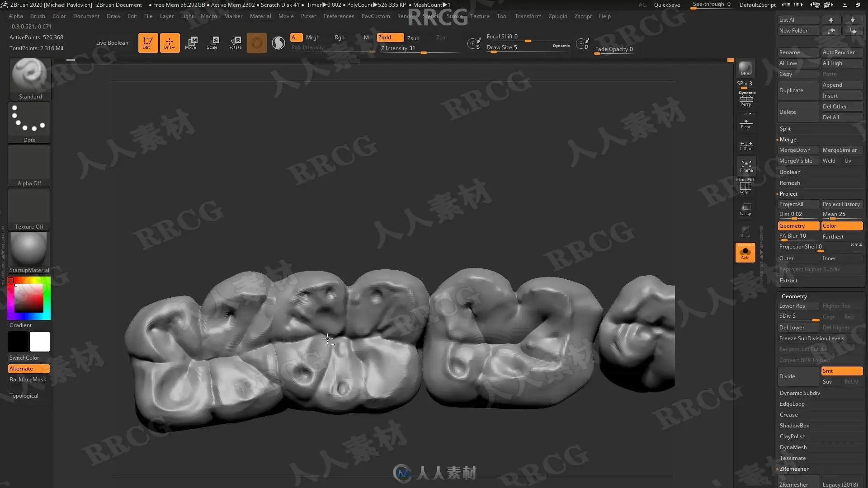The width and height of the screenshot is (868, 488).
Task: Click the Frame mesh icon
Action: pyautogui.click(x=746, y=166)
